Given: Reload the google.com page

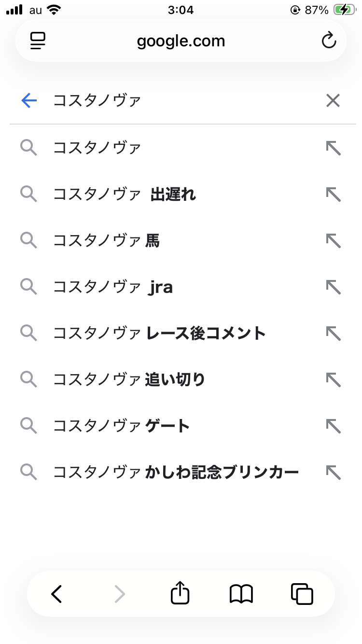Looking at the screenshot, I should (329, 41).
